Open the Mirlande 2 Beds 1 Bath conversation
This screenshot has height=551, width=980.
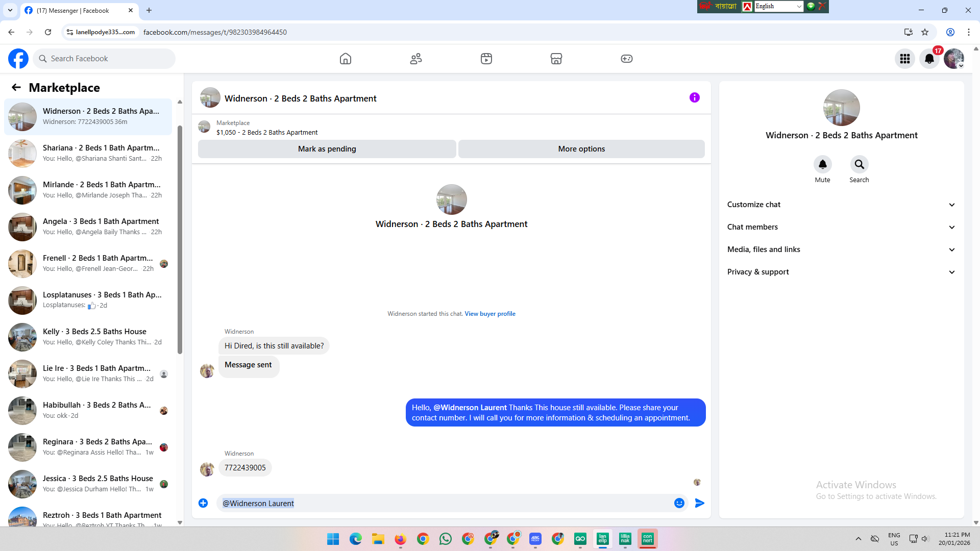coord(88,190)
